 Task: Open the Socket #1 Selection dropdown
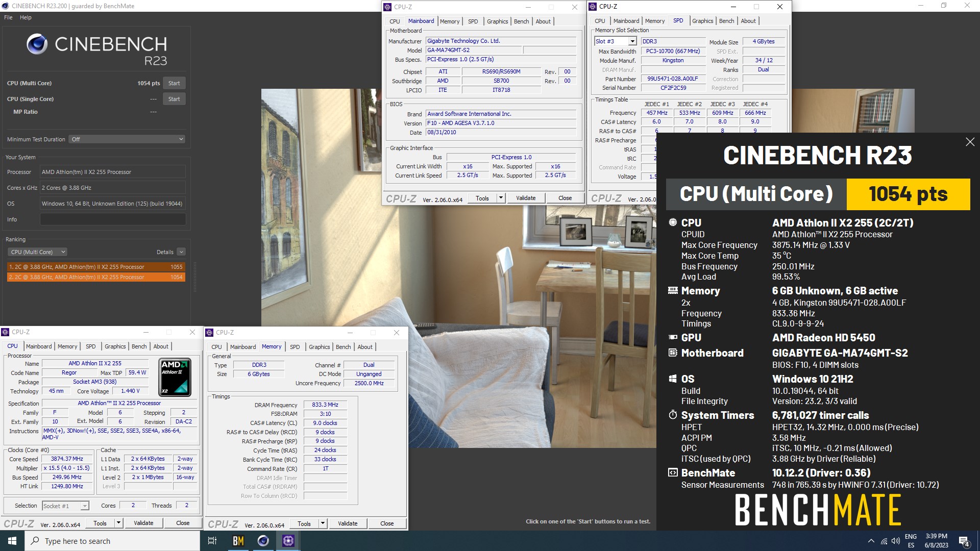pyautogui.click(x=65, y=506)
